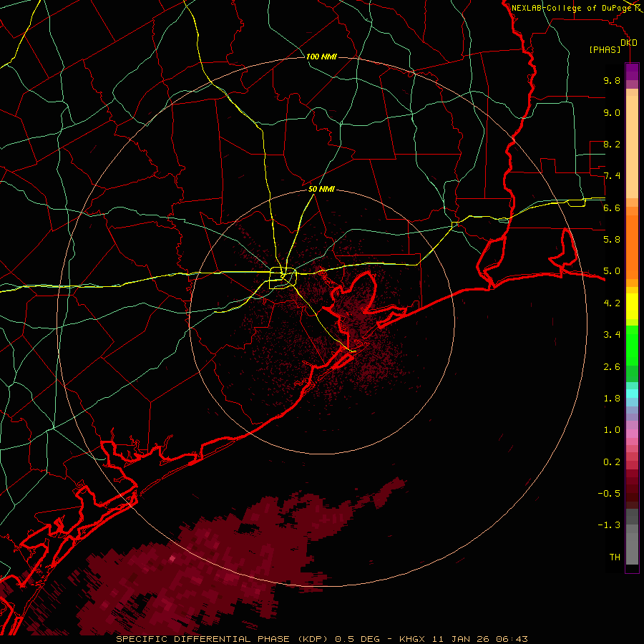Image resolution: width=644 pixels, height=644 pixels.
Task: Click the KHGX radar site identifier
Action: [413, 639]
